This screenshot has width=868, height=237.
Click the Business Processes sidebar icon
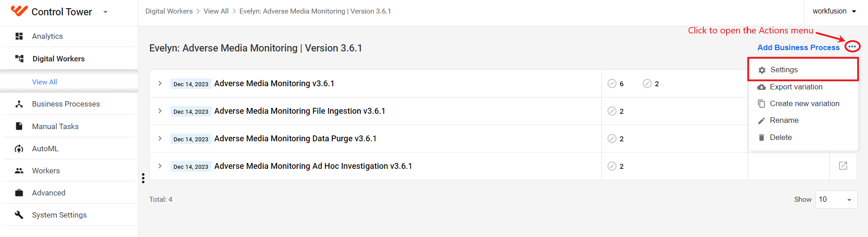pyautogui.click(x=19, y=104)
